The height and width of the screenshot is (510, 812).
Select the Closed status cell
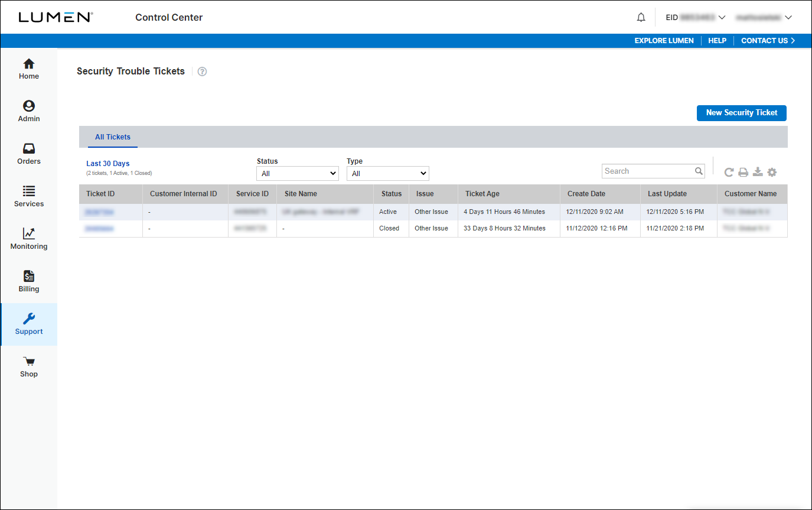tap(389, 228)
